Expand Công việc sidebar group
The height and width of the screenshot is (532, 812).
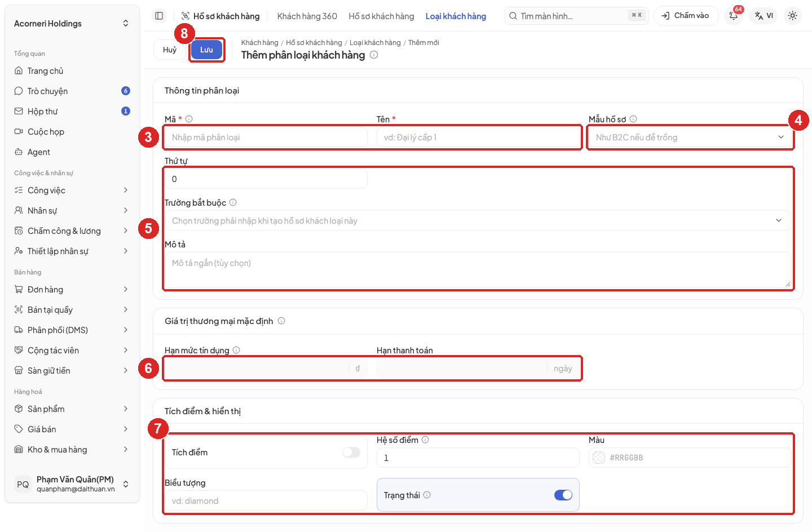coord(72,190)
